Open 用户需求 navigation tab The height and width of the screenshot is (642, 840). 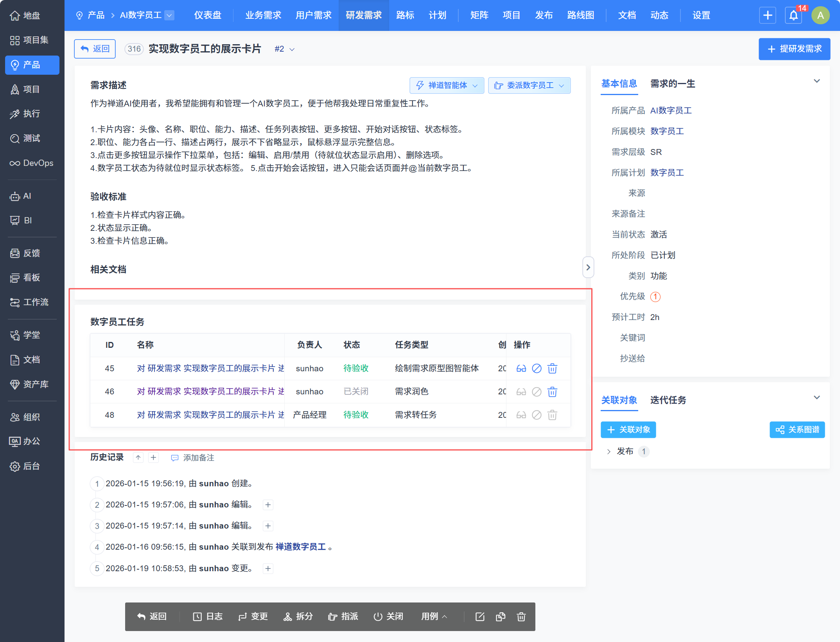click(313, 16)
